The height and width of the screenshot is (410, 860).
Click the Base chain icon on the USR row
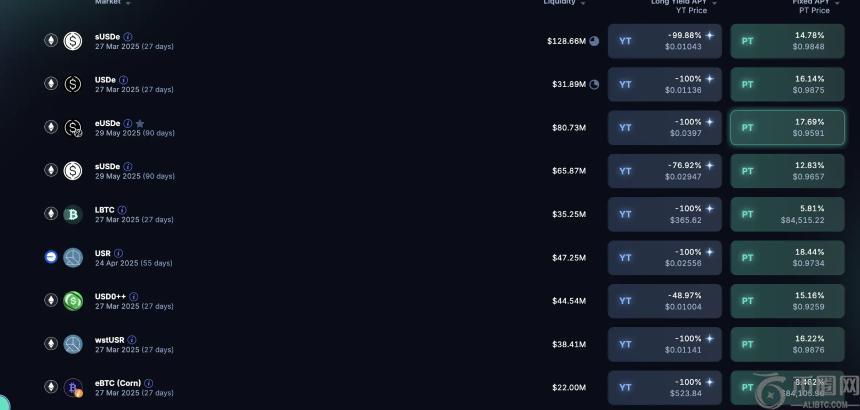pyautogui.click(x=51, y=257)
